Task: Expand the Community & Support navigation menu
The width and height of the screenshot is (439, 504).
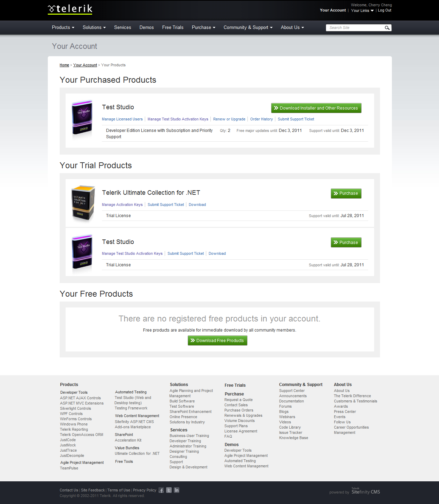Action: click(x=248, y=27)
